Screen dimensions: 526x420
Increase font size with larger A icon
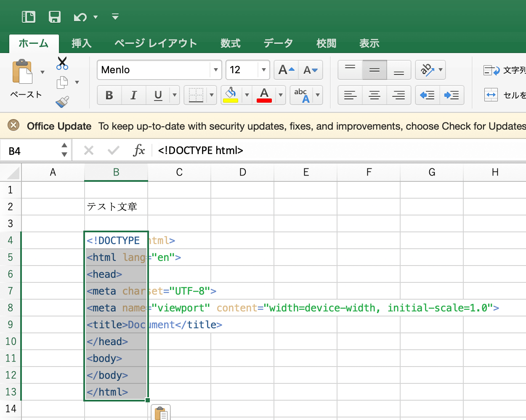pyautogui.click(x=286, y=70)
